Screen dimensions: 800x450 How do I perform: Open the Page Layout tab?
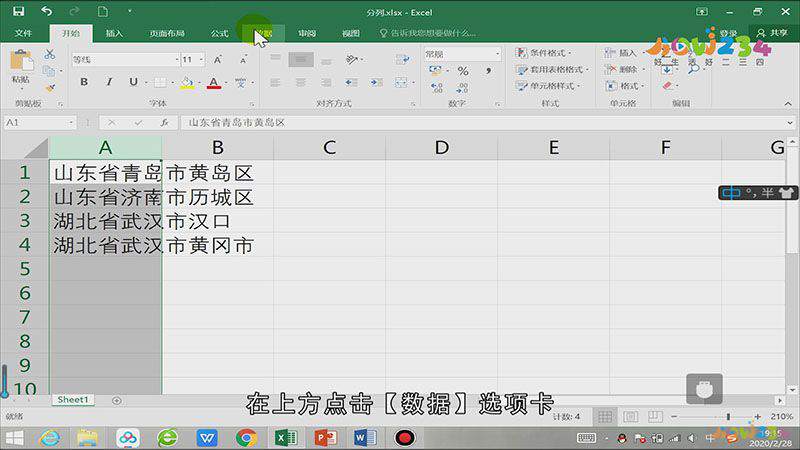tap(167, 33)
